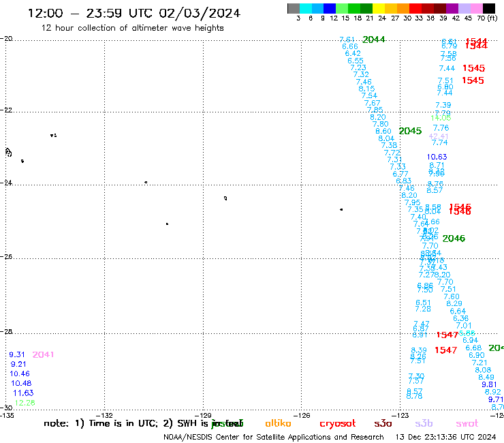Select the orange swatch for 27-30 ft

(x=403, y=8)
